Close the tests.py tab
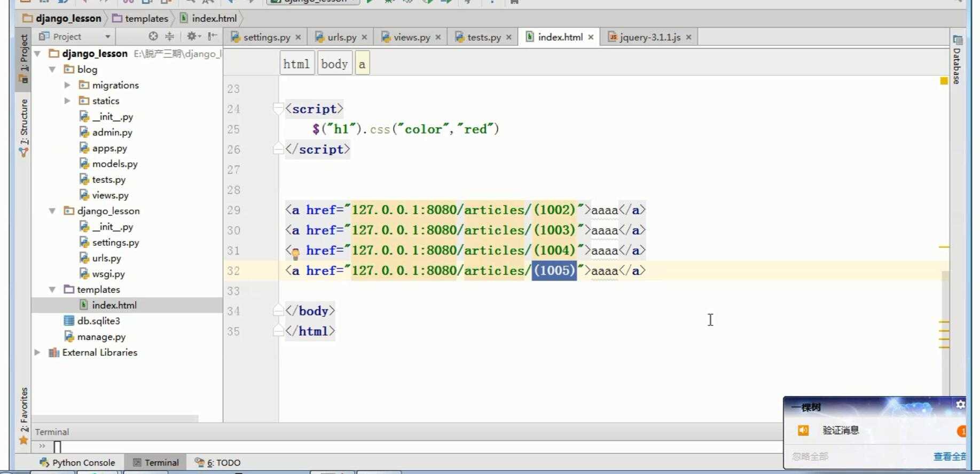Viewport: 980px width, 474px height. pyautogui.click(x=509, y=37)
